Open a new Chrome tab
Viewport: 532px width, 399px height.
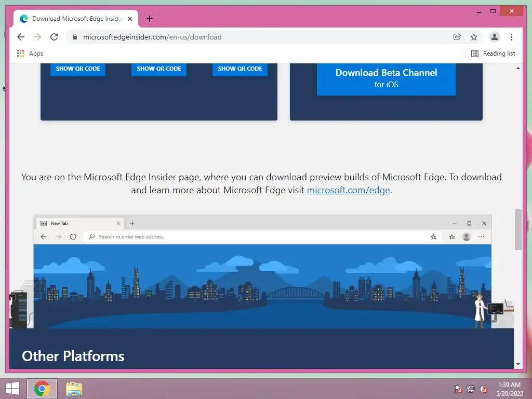[x=150, y=19]
